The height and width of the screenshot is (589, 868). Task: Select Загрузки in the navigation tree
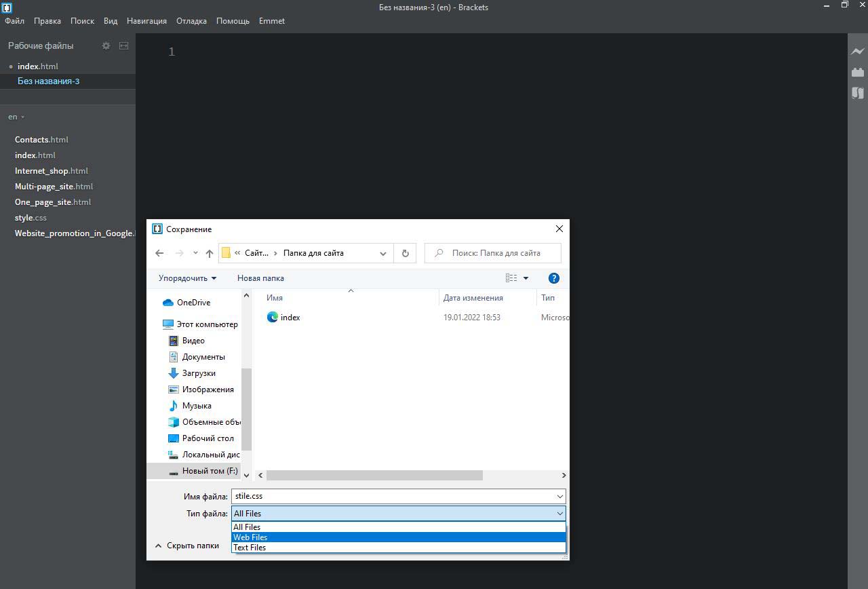coord(199,373)
